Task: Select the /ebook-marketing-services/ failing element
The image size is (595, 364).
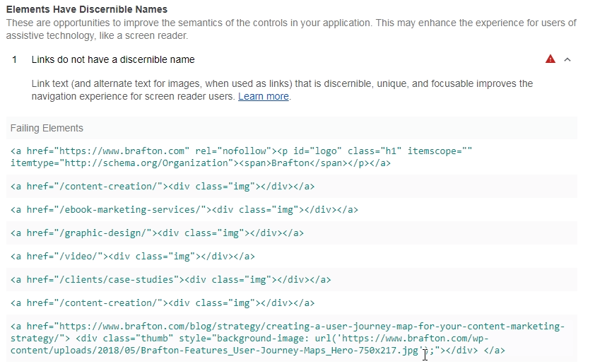Action: click(x=184, y=209)
